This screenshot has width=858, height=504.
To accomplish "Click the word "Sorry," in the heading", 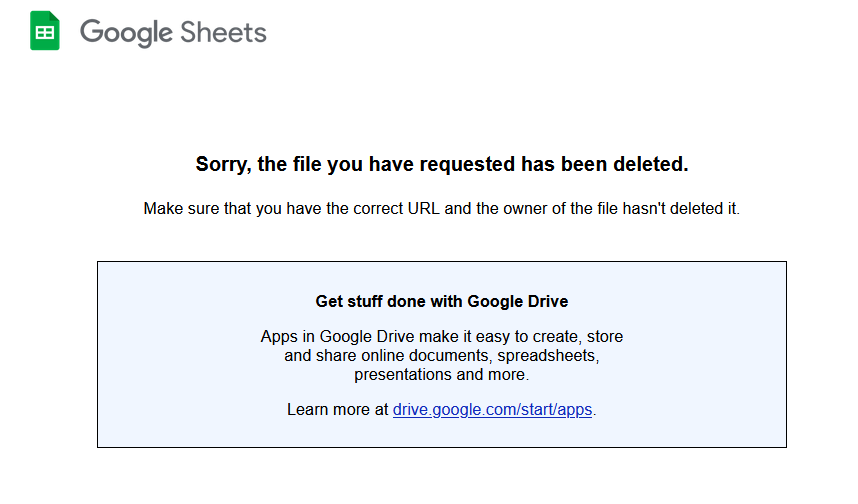I will tap(223, 165).
